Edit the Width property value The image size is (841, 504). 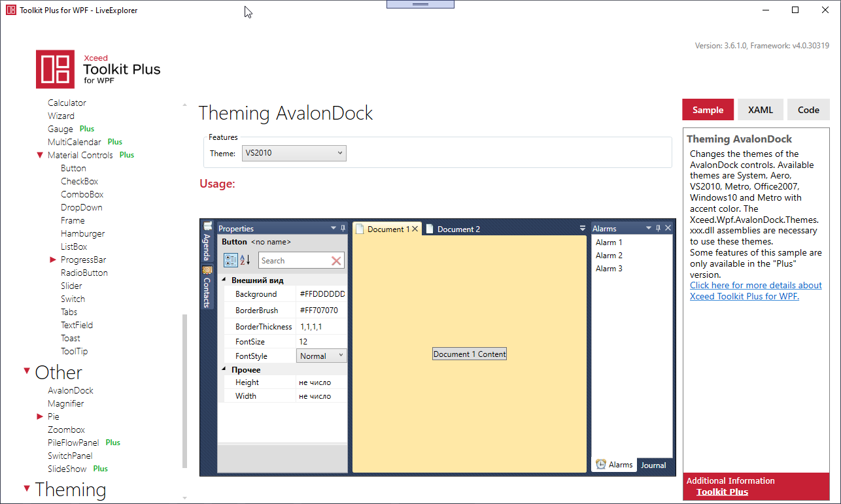[x=322, y=396]
